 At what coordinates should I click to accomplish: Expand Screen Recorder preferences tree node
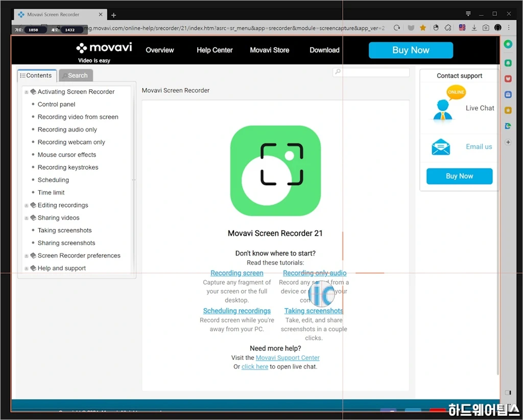point(27,256)
